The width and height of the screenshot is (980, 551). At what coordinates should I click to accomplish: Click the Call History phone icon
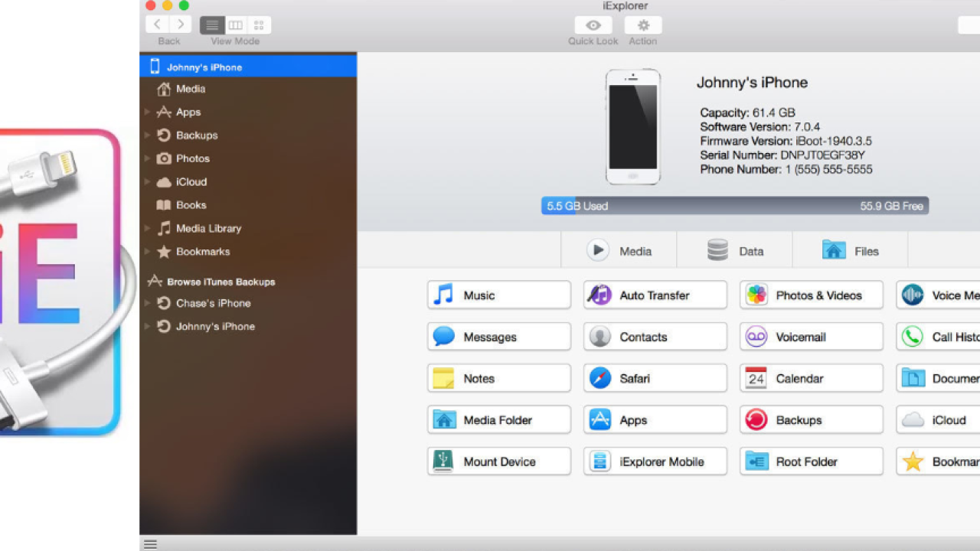click(x=913, y=337)
